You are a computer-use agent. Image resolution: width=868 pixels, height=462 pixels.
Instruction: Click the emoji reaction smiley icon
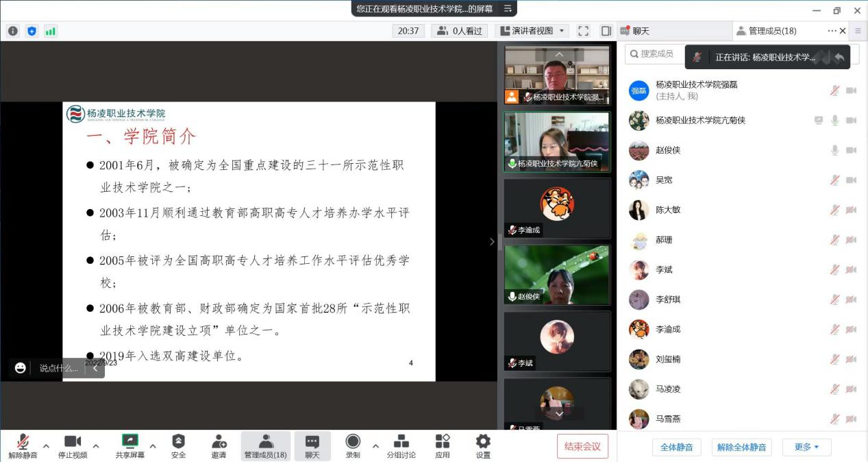pyautogui.click(x=21, y=368)
